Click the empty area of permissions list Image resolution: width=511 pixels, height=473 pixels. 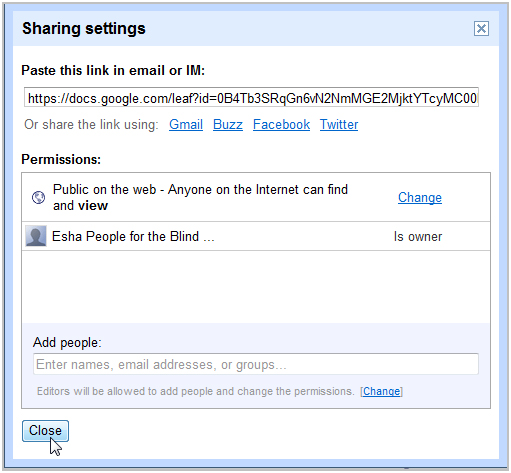[256, 287]
